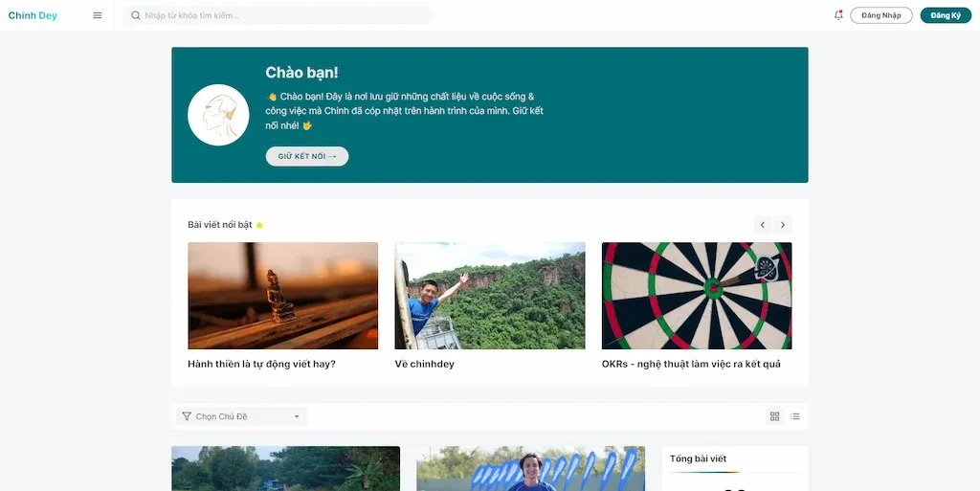
Task: Open the Chinh Dey home logo
Action: click(33, 15)
